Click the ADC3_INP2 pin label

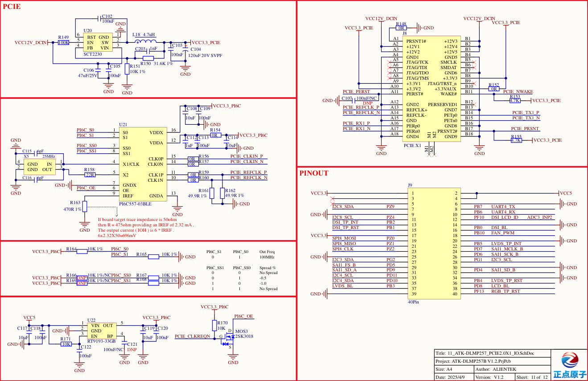pyautogui.click(x=540, y=217)
